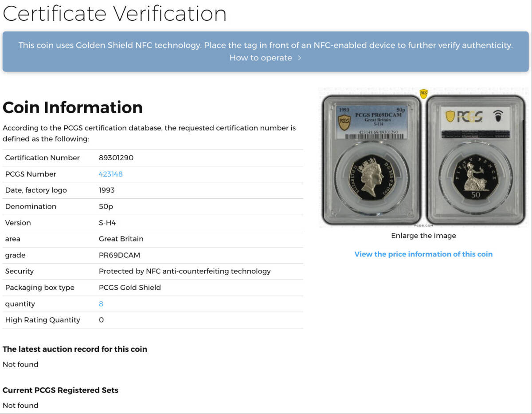Screen dimensions: 532x414
Task: Open the quantity 8 link
Action: click(101, 304)
